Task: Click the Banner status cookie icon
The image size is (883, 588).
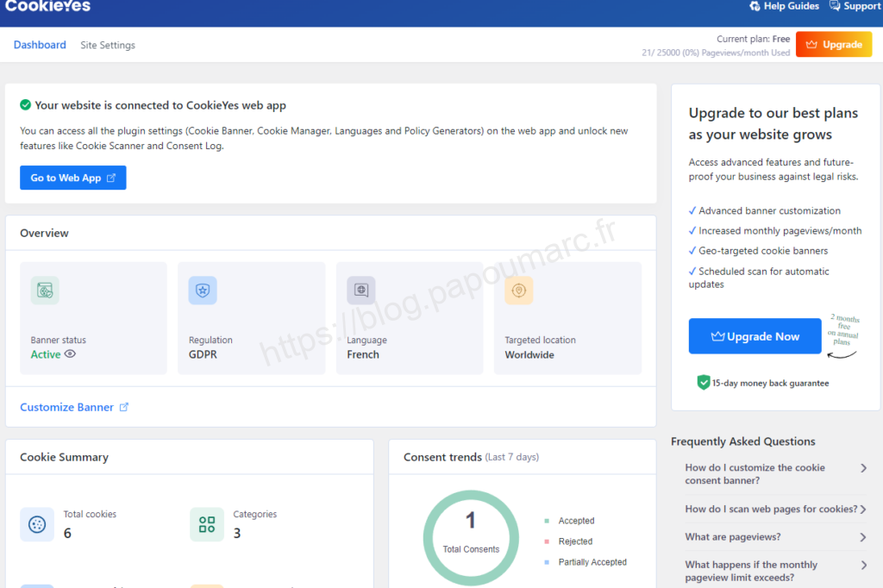Action: [45, 291]
